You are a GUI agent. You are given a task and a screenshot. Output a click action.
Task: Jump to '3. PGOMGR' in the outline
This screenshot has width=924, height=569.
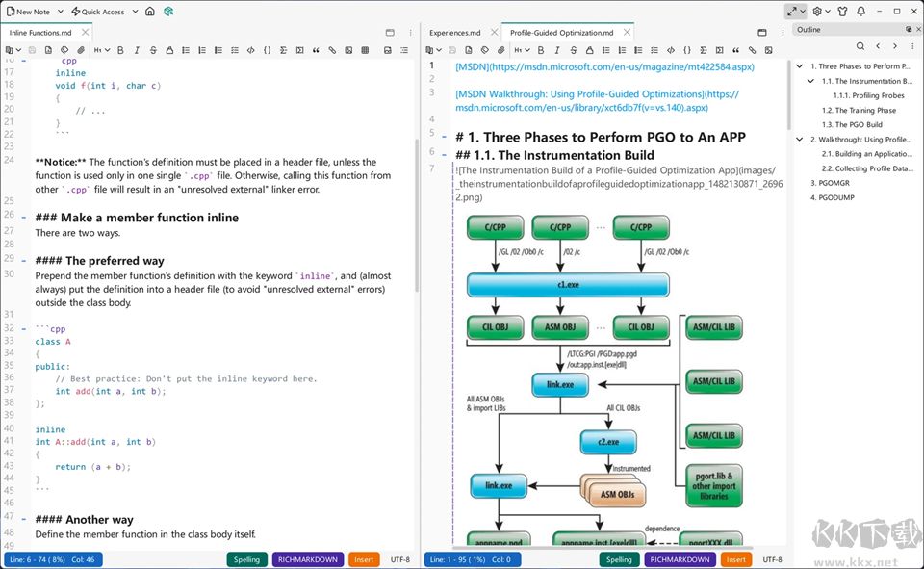coord(830,183)
